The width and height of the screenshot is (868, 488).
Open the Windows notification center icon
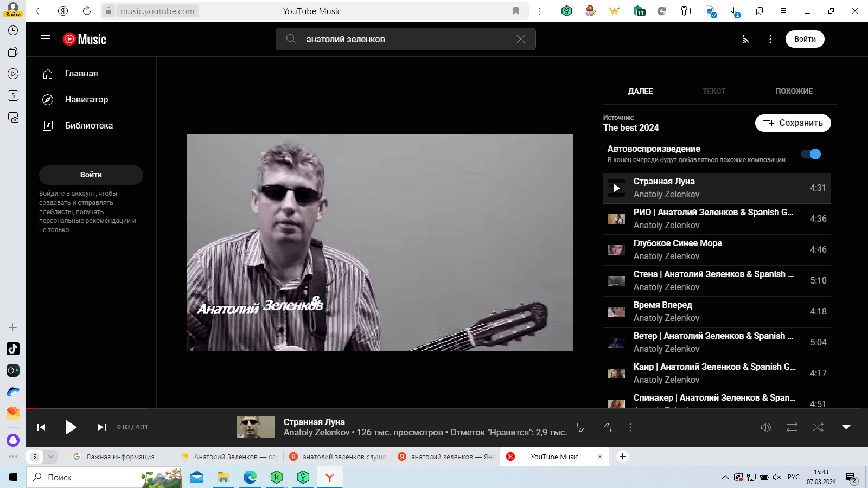coord(851,478)
